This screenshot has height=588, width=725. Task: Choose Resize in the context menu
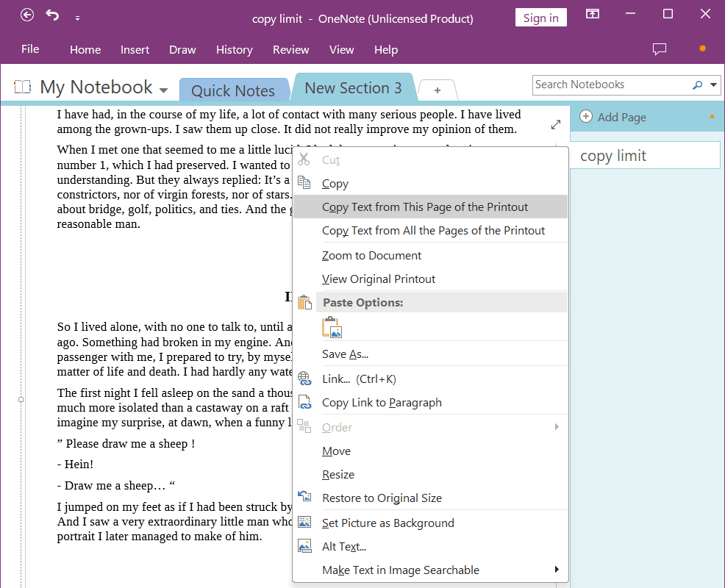430,474
